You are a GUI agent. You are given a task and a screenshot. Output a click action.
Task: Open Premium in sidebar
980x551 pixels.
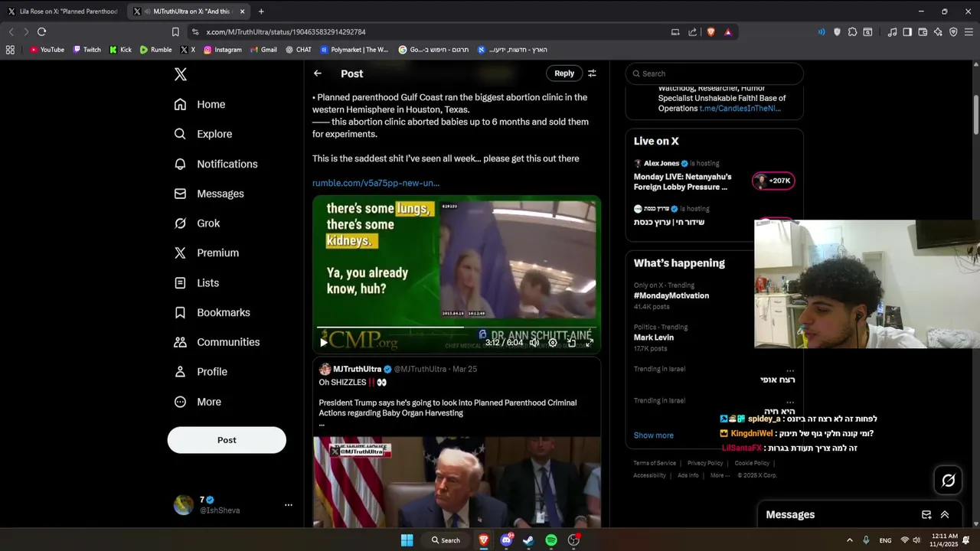pyautogui.click(x=206, y=253)
